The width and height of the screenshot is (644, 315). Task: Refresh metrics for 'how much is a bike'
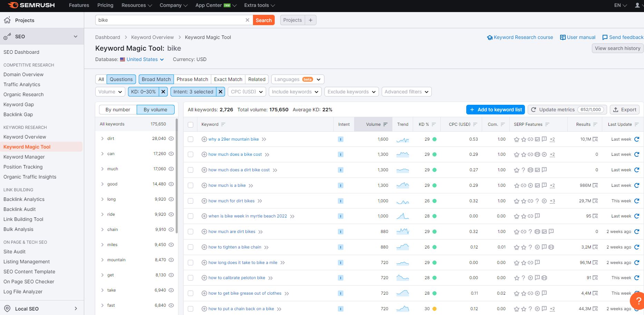point(637,185)
